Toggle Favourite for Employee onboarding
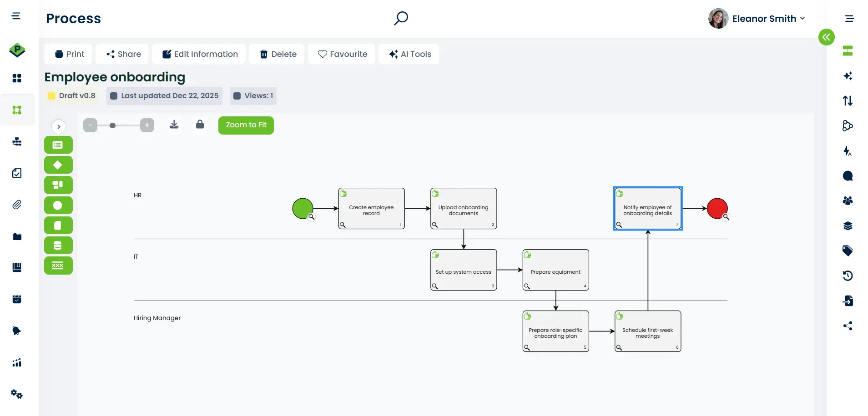This screenshot has width=868, height=416. click(342, 54)
